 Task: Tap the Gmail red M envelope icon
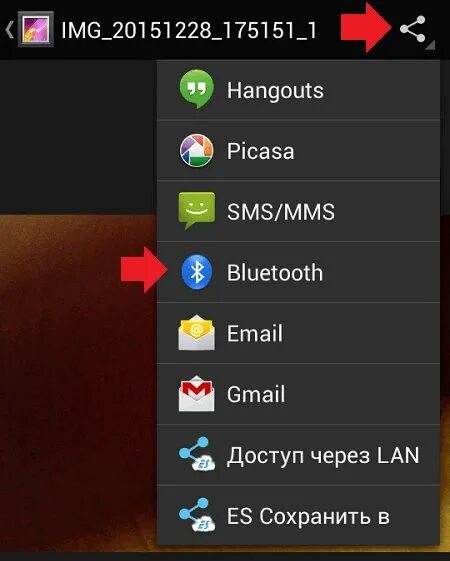[197, 394]
